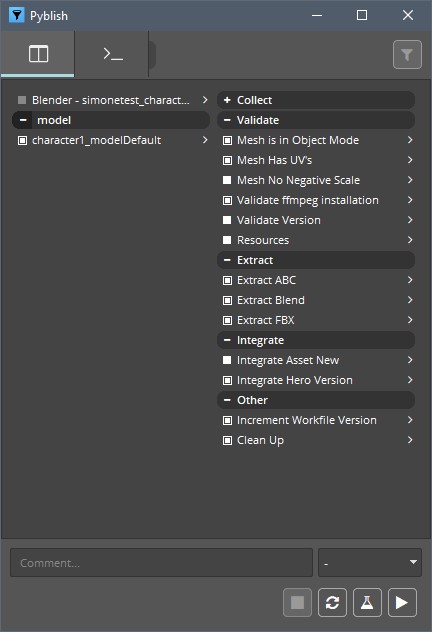Click the publish play button

(x=402, y=603)
